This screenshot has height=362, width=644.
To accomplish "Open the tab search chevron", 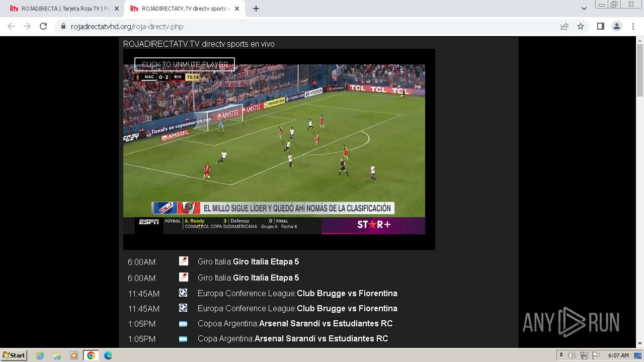I will pyautogui.click(x=584, y=9).
